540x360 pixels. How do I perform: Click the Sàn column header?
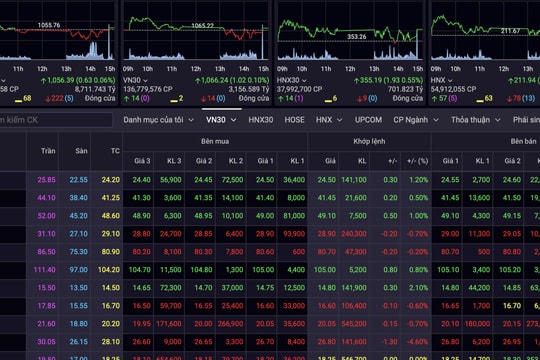pyautogui.click(x=81, y=151)
